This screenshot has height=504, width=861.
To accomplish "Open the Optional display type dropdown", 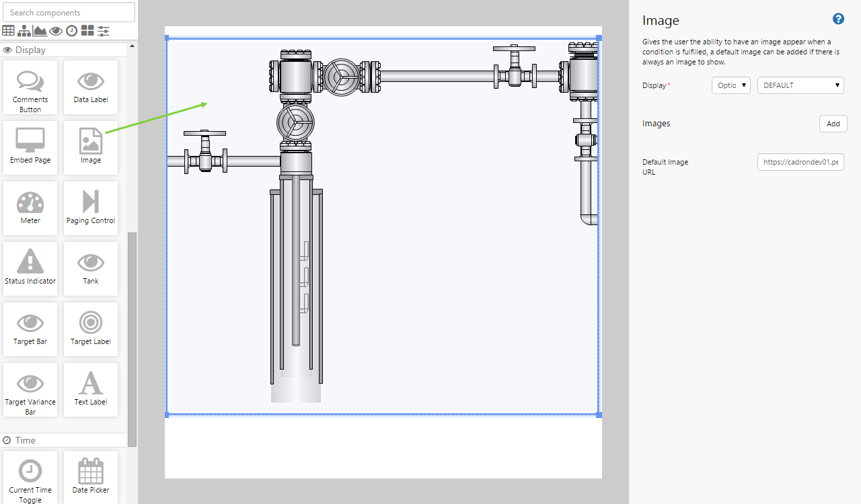I will click(731, 85).
